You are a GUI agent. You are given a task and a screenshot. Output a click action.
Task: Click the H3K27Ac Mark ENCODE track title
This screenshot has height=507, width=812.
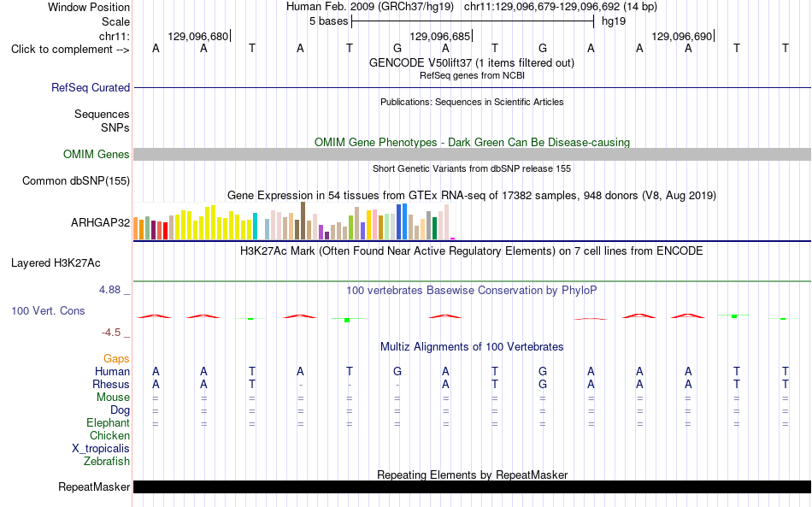[x=471, y=251]
